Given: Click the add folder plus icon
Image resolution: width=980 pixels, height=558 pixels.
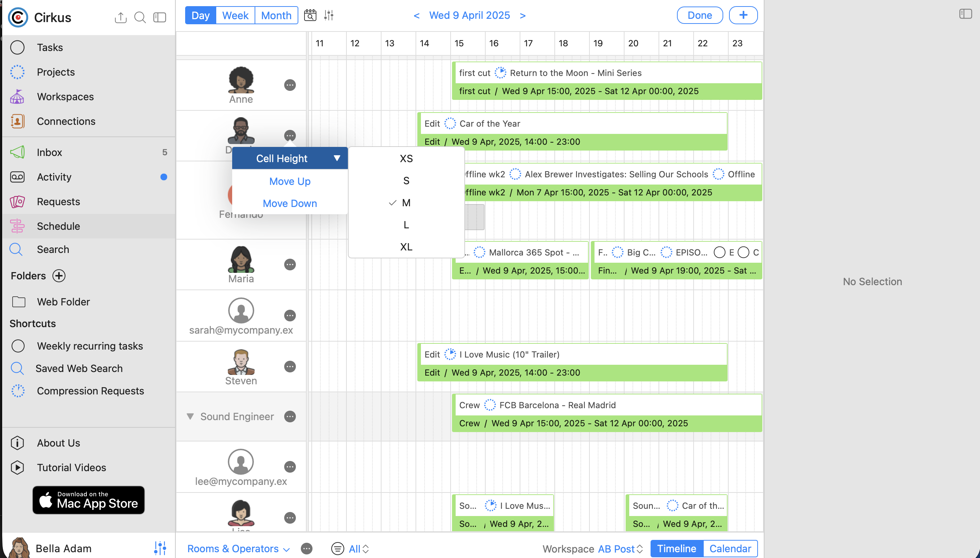Looking at the screenshot, I should 59,275.
